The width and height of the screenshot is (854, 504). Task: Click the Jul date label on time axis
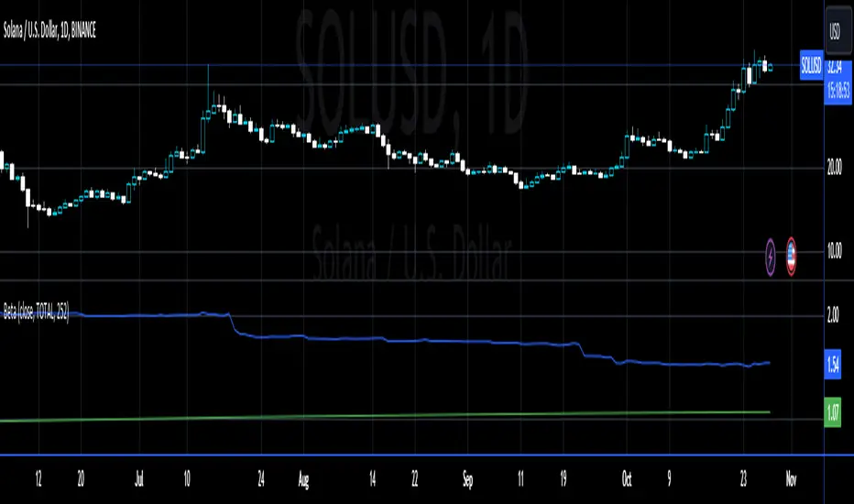tap(139, 479)
